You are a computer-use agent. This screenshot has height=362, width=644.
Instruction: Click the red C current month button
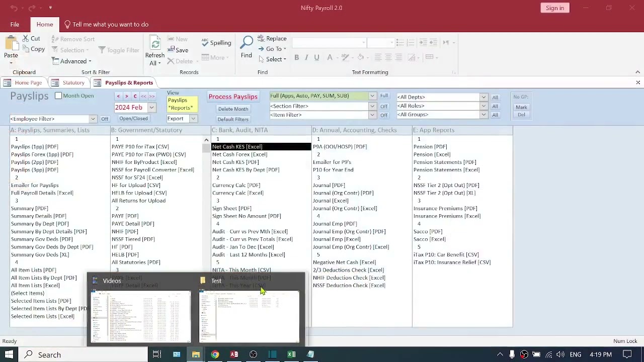135,96
